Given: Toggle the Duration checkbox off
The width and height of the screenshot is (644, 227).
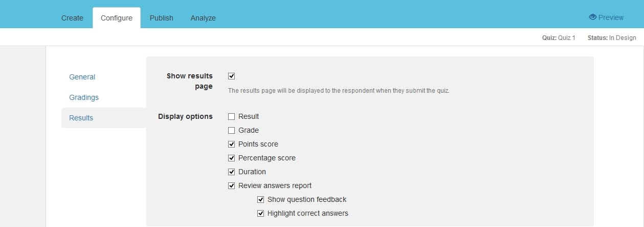Looking at the screenshot, I should [x=232, y=172].
